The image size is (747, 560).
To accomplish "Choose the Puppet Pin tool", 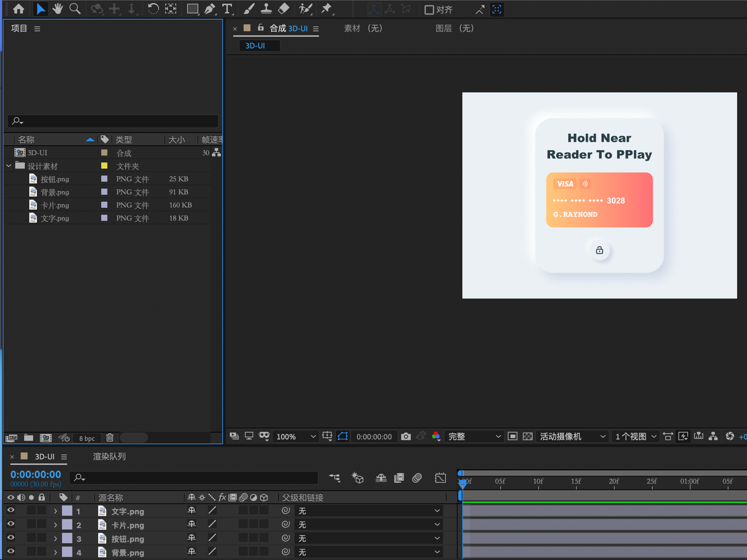I will (x=326, y=9).
